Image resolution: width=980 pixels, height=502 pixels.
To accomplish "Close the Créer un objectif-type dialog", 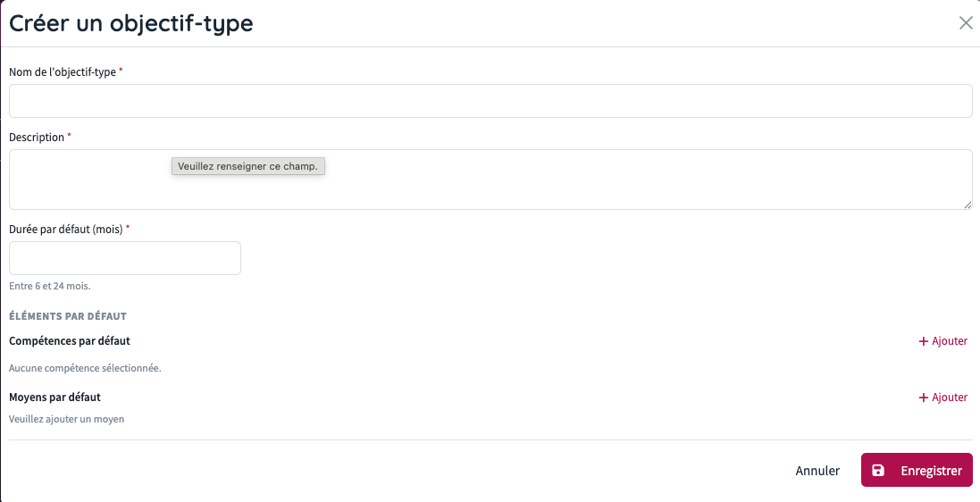I will click(x=966, y=23).
